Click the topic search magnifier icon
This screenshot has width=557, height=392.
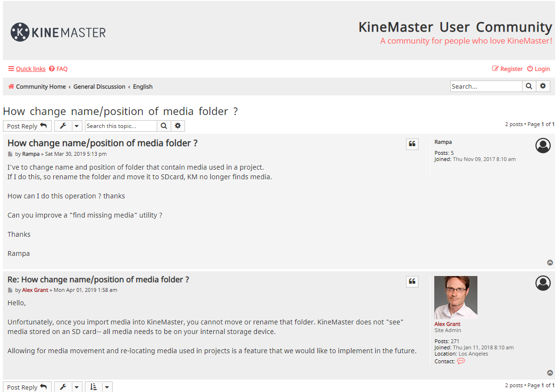tap(164, 126)
